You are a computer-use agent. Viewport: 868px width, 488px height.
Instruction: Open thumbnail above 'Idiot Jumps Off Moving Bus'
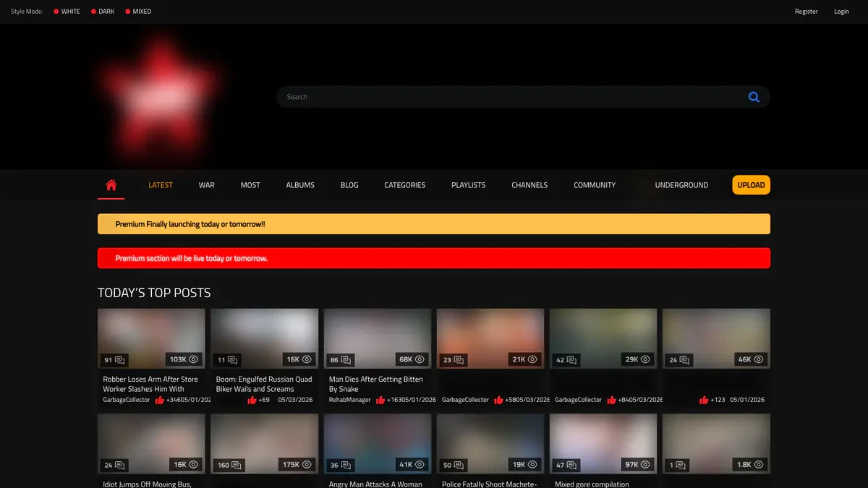(x=151, y=444)
